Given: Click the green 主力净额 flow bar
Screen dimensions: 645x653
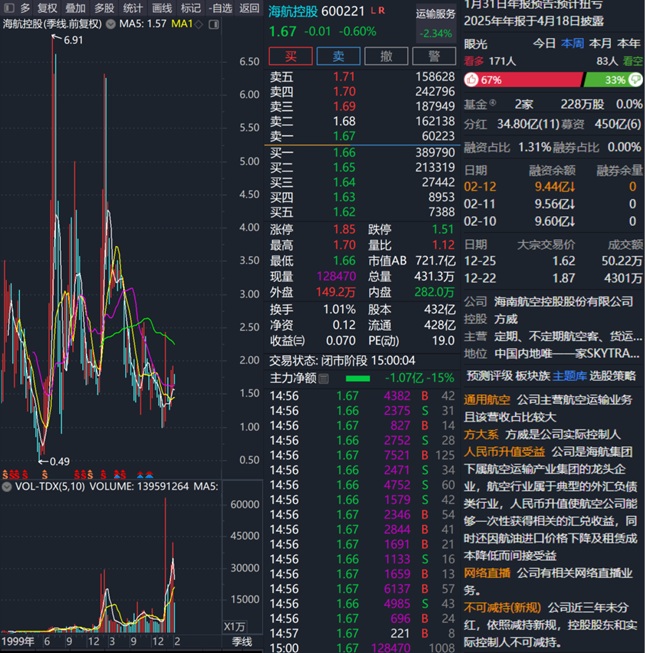Looking at the screenshot, I should [x=358, y=379].
